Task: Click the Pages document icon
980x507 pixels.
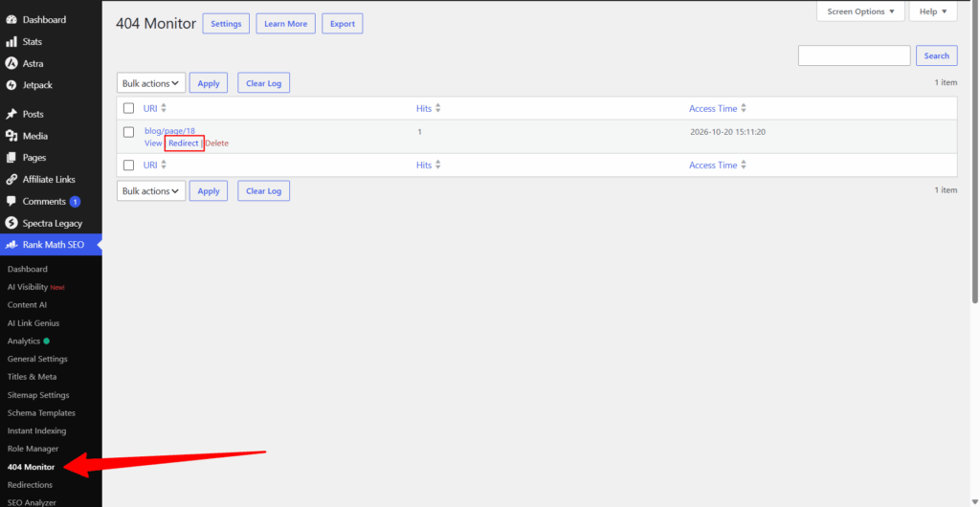Action: click(x=11, y=158)
